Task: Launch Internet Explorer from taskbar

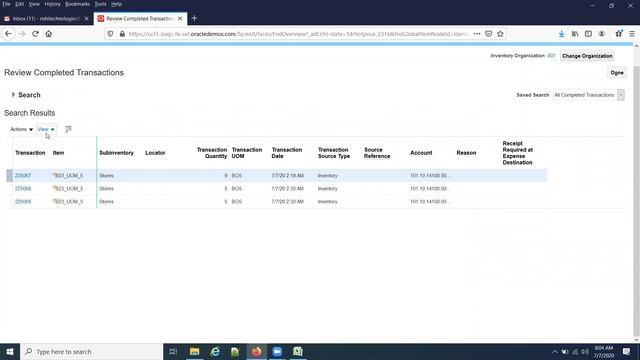Action: point(215,351)
